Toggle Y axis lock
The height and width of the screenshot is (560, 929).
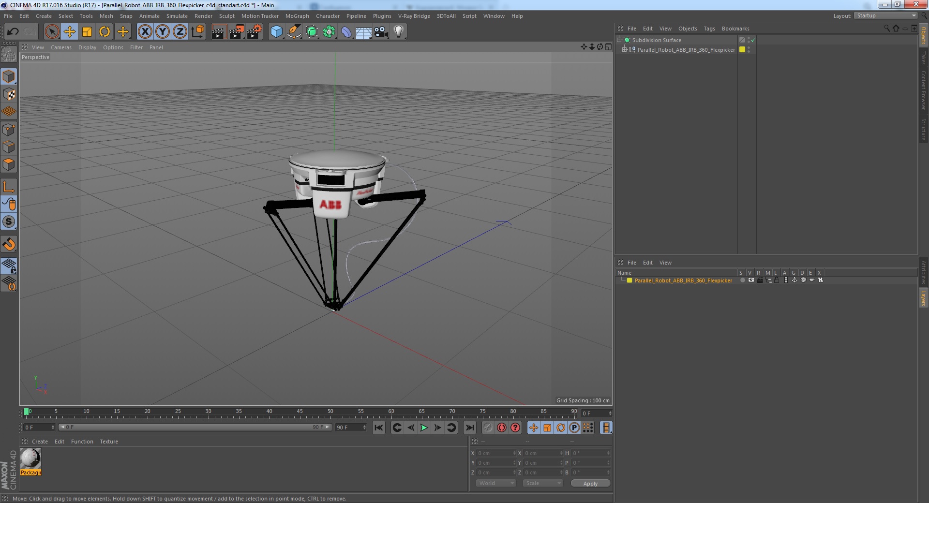pos(163,32)
